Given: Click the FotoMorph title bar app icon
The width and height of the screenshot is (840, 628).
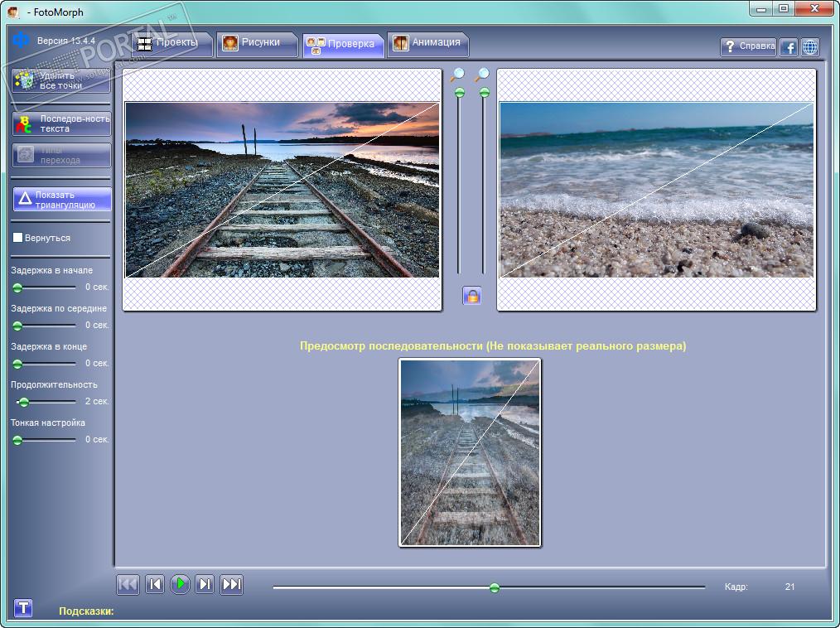Looking at the screenshot, I should coord(13,12).
